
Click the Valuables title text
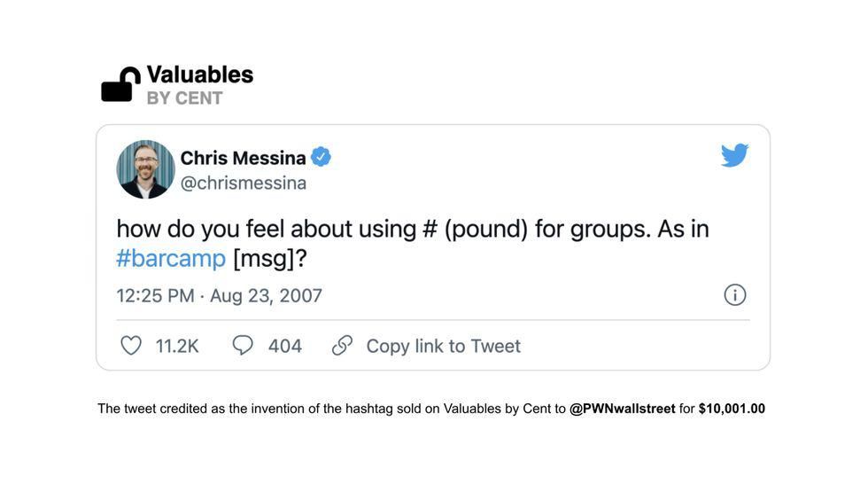[200, 74]
